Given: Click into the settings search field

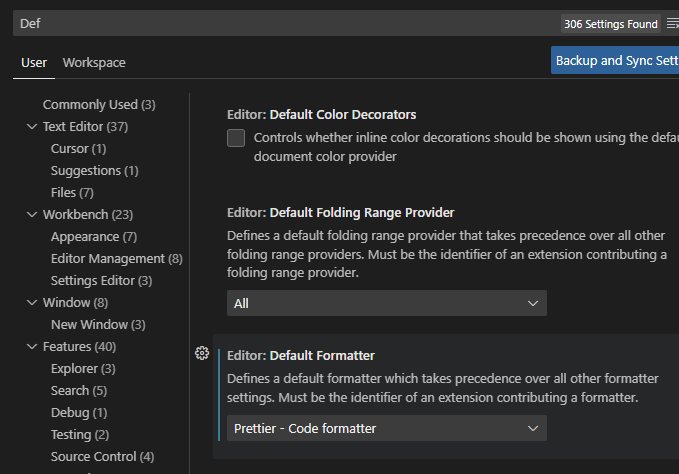Looking at the screenshot, I should pyautogui.click(x=280, y=23).
